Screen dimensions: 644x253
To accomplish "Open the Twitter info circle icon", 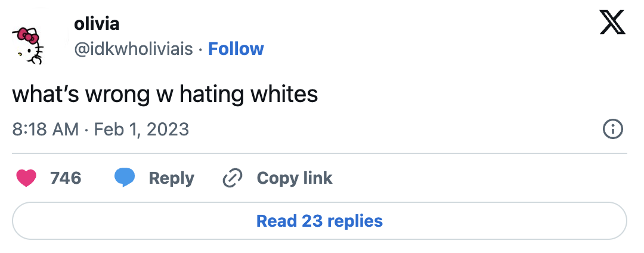I will point(613,129).
